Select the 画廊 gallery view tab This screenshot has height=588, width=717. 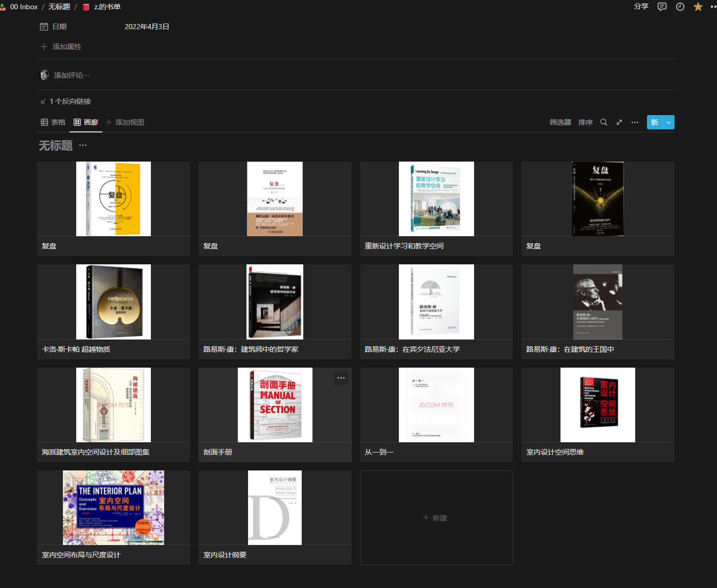(x=86, y=122)
